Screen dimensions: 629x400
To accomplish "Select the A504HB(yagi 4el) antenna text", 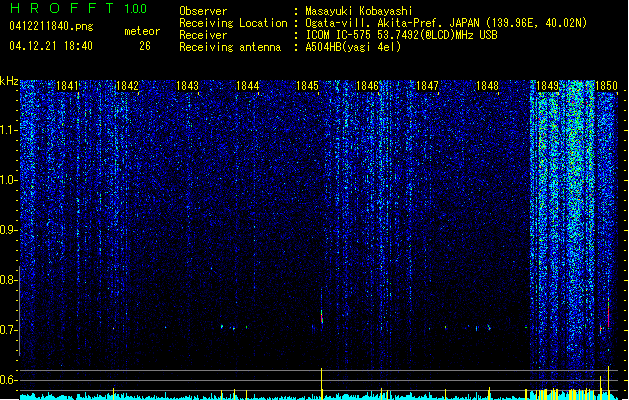I will point(353,47).
